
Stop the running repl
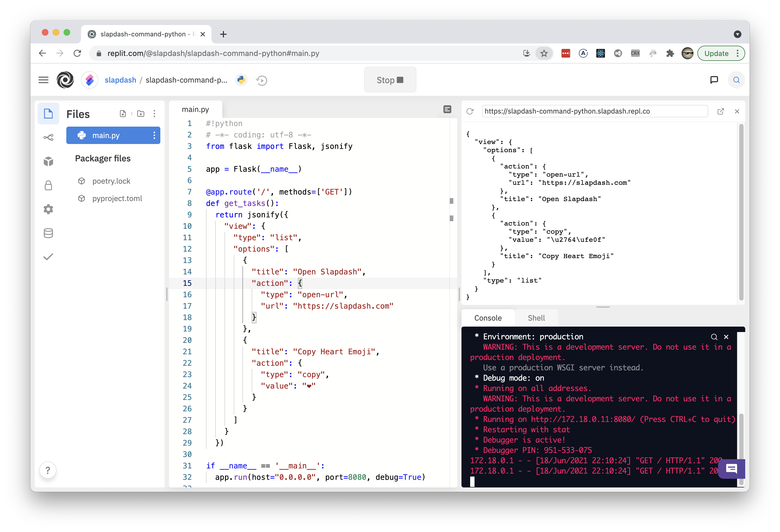[x=390, y=80]
